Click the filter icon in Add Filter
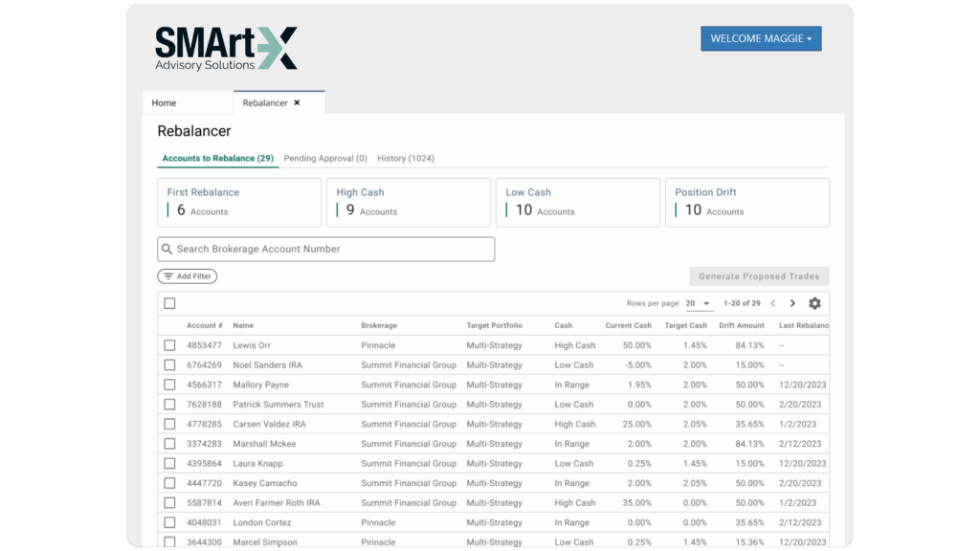 click(x=168, y=276)
